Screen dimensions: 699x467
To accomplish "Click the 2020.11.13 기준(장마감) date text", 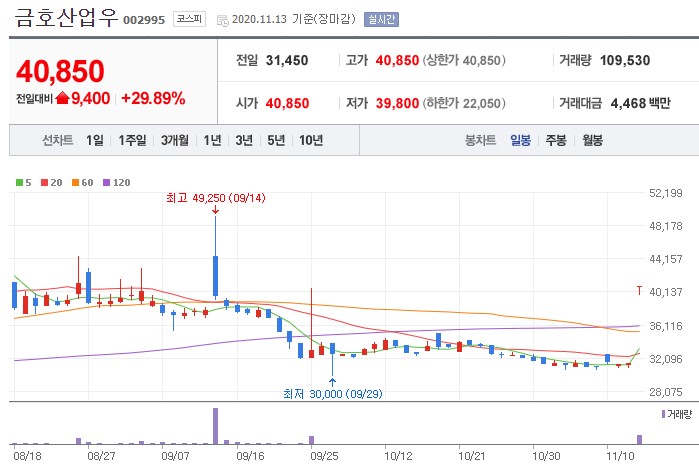I will 294,19.
